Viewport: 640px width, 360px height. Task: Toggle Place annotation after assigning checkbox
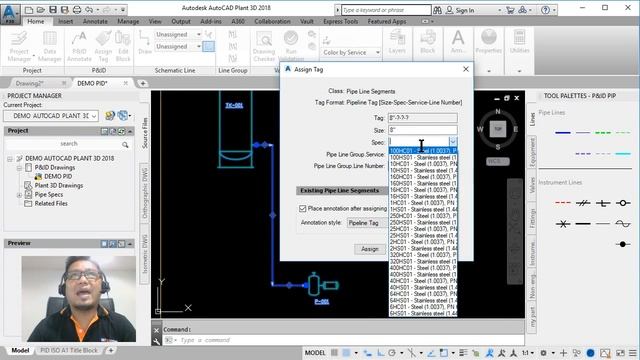coord(302,209)
